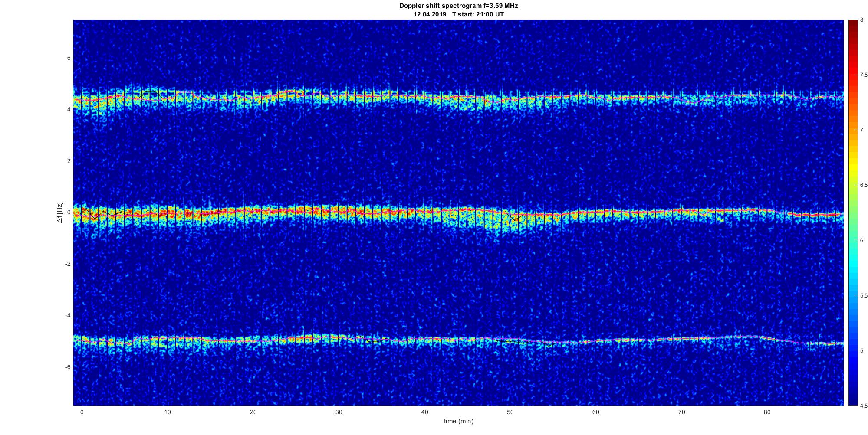The width and height of the screenshot is (868, 435).
Task: Click the x-axis tick label '30'
Action: pos(339,412)
